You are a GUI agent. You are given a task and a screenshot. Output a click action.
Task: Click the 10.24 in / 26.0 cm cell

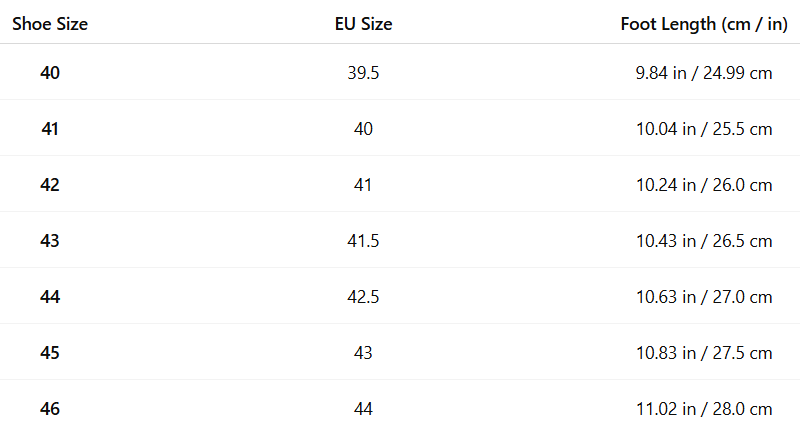pos(704,185)
